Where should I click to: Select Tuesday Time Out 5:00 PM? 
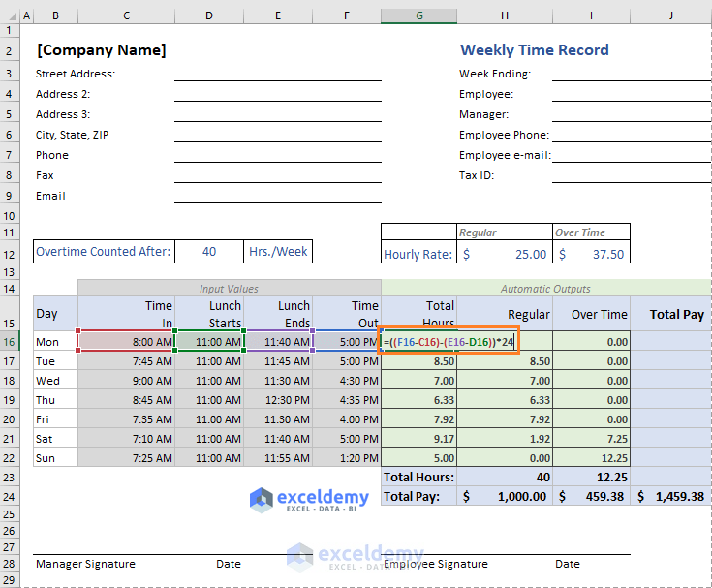tap(347, 361)
